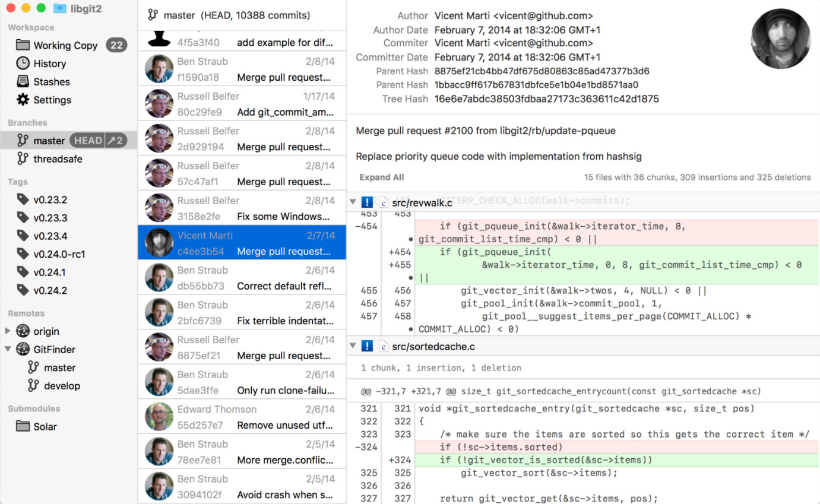Click the Tree Hash 16e6e7abdc38503f
Viewport: 820px width, 504px height.
(x=546, y=99)
